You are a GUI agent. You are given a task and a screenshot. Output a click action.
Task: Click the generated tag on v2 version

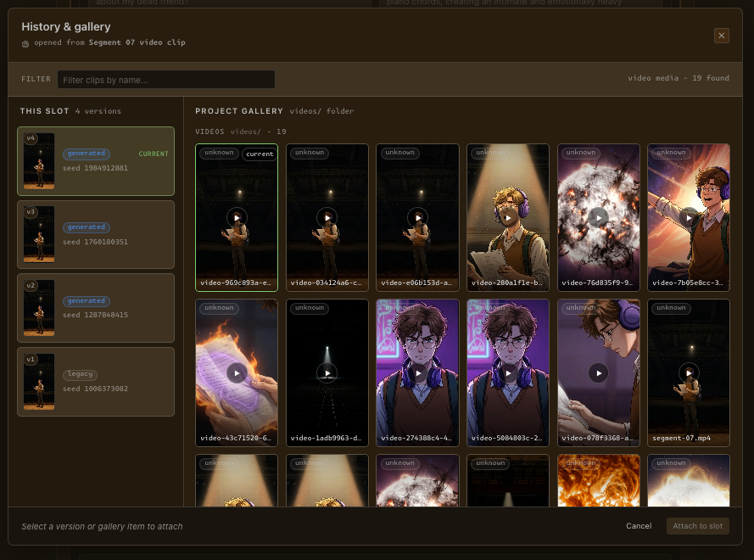pos(86,301)
